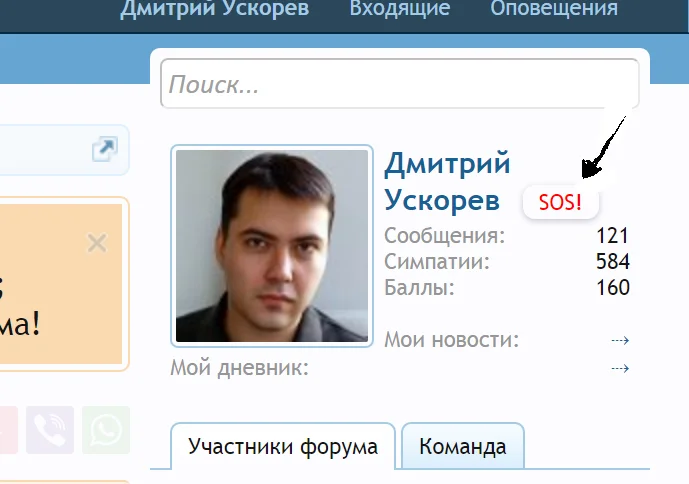Click the Дмитрий Ускорев profile name link

tap(447, 181)
